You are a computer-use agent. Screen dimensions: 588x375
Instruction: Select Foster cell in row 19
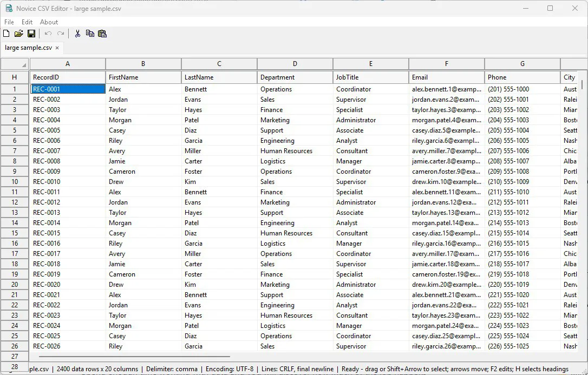pyautogui.click(x=219, y=274)
